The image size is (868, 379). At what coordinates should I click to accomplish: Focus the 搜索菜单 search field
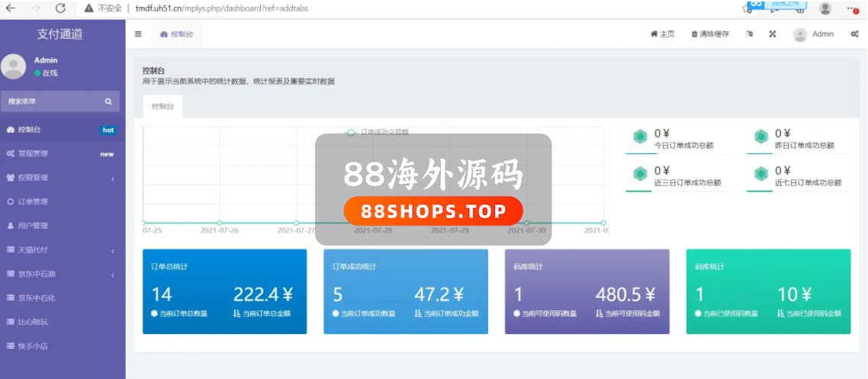click(50, 101)
